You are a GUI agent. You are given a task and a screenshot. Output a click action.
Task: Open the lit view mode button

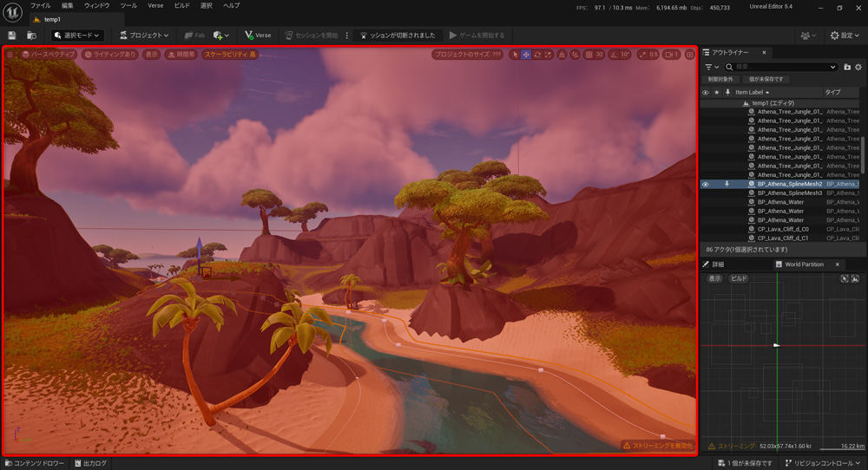[x=109, y=55]
